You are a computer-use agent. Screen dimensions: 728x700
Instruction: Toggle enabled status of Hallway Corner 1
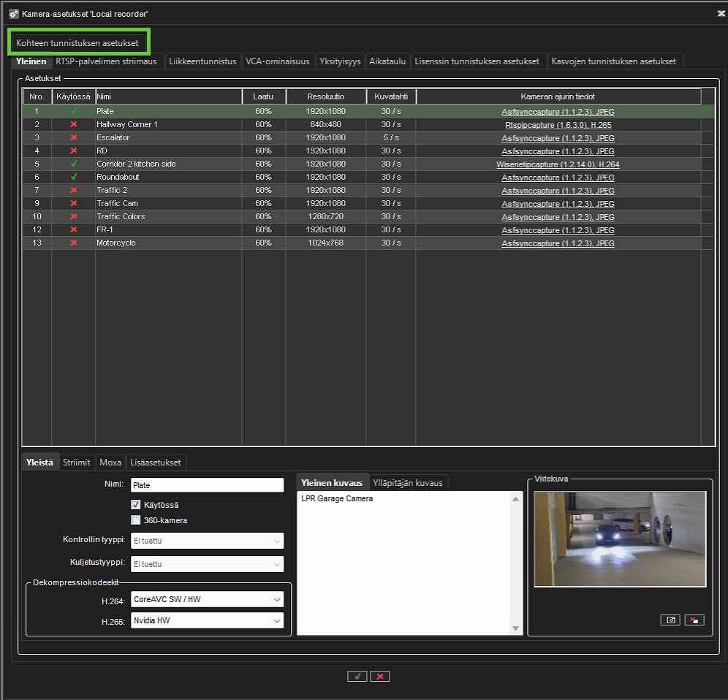pos(73,124)
